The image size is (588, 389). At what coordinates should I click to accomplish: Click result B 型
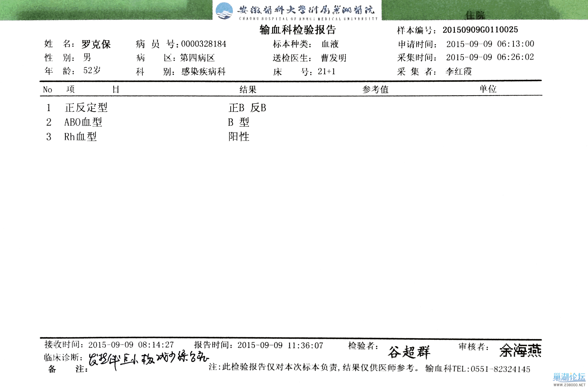coord(239,122)
